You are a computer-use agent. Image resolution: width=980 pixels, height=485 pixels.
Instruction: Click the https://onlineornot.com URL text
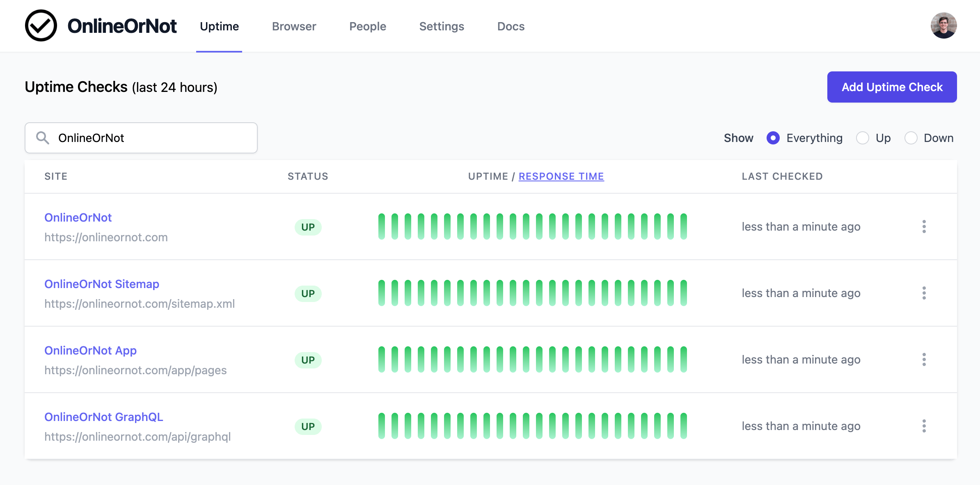(106, 237)
